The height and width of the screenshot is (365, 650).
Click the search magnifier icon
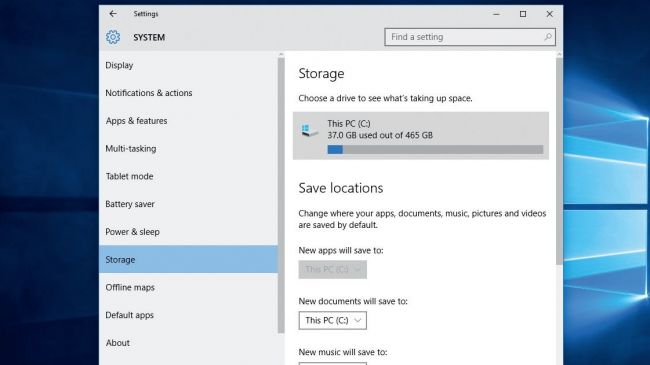(x=548, y=37)
